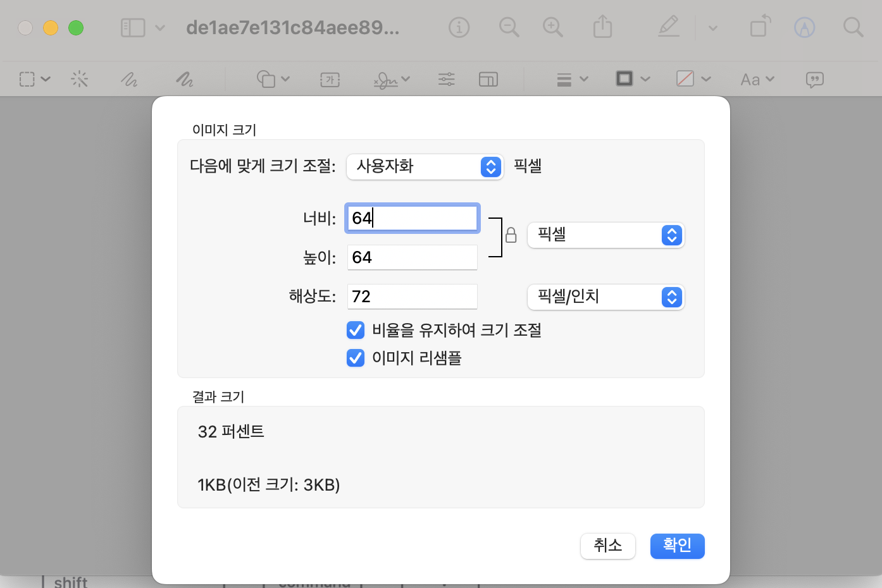Disable 이미지 리샘플 checkbox
This screenshot has width=882, height=588.
pos(356,358)
